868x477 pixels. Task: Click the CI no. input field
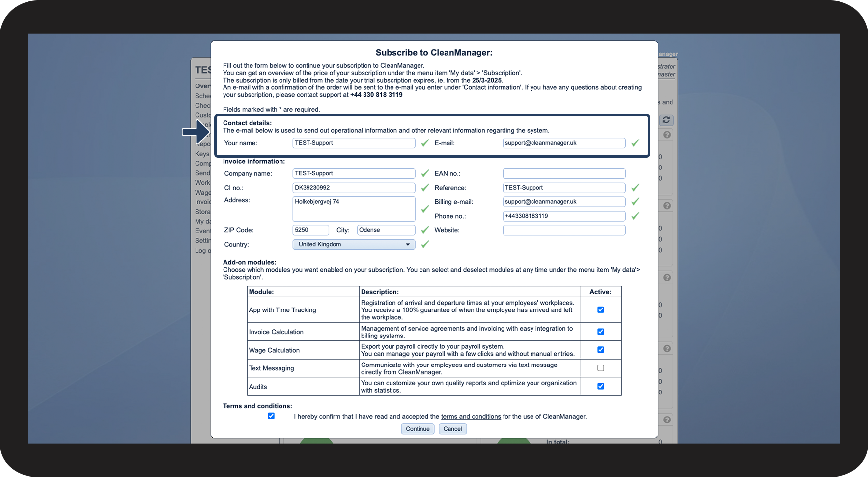354,188
